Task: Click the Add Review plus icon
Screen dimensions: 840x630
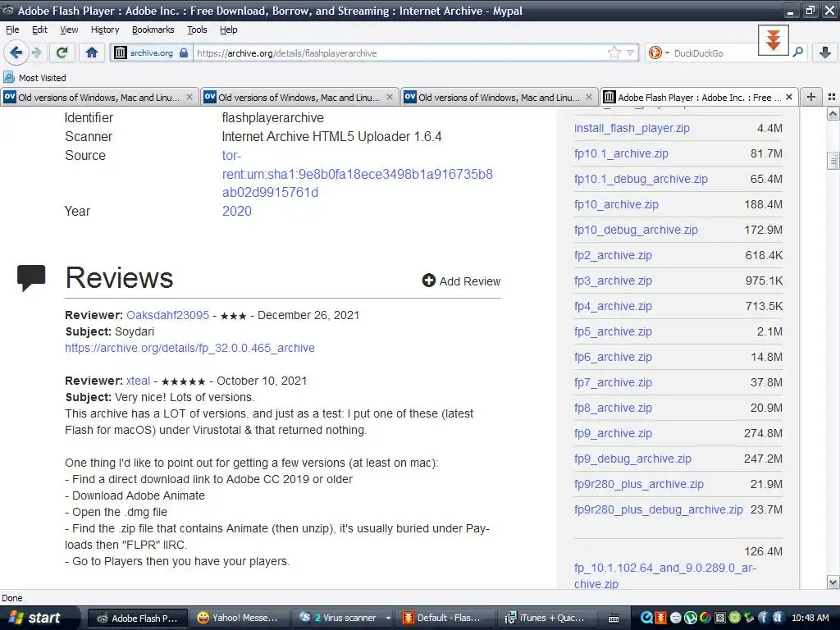Action: [x=428, y=281]
